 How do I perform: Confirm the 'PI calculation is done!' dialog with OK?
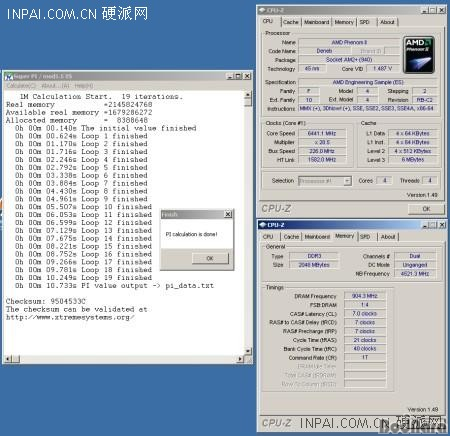210,258
